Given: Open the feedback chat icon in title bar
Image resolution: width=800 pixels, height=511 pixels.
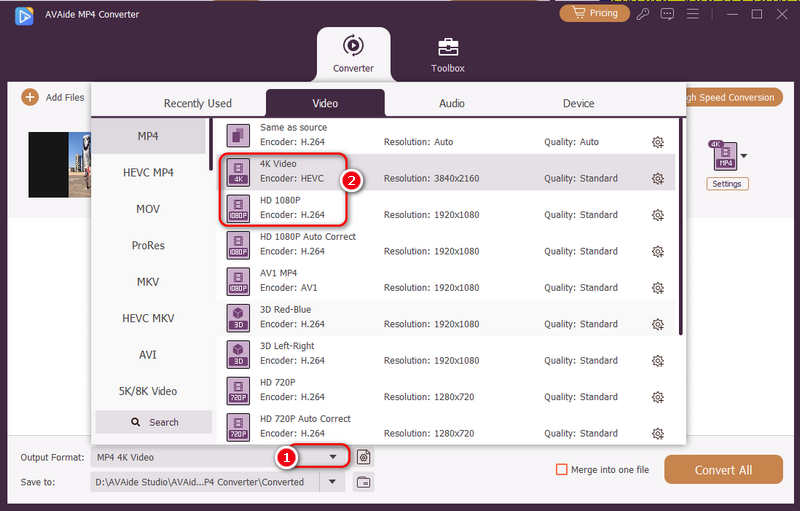Looking at the screenshot, I should point(667,14).
